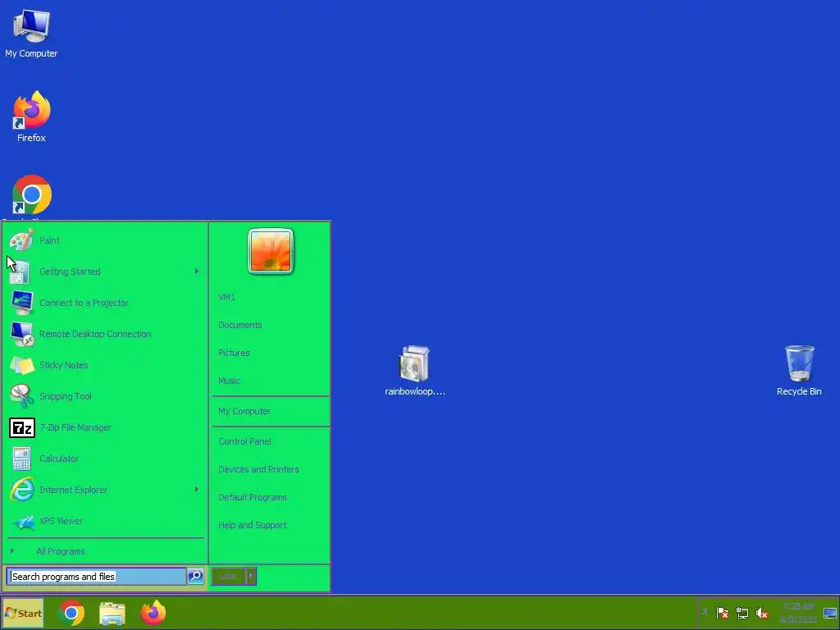Expand Internet Explorer jump list arrow
840x630 pixels.
pyautogui.click(x=197, y=490)
